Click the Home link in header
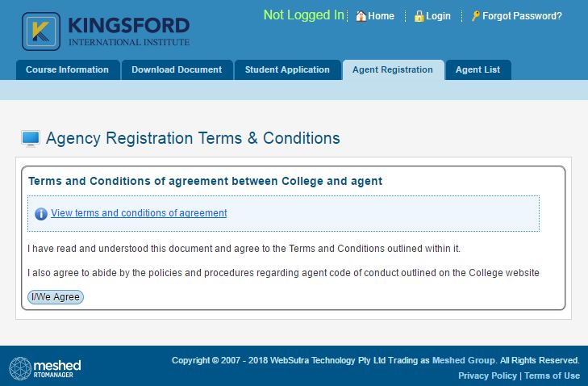 click(381, 16)
